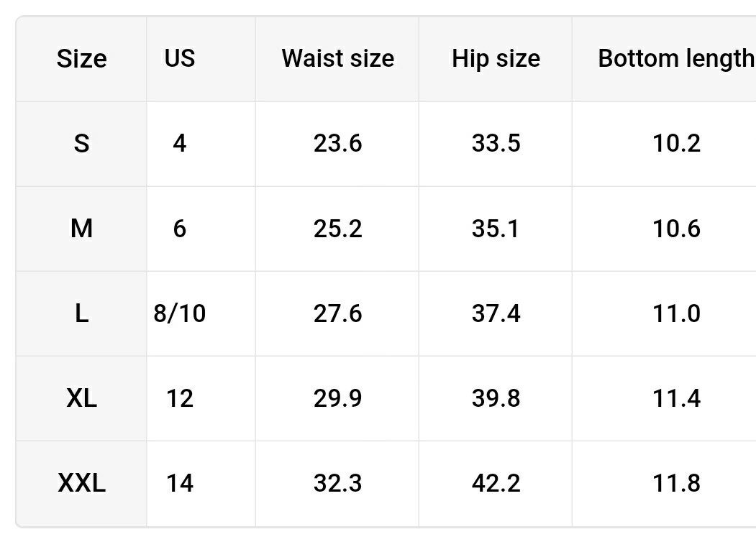Select the XXL size row label
The width and height of the screenshot is (756, 542).
82,483
